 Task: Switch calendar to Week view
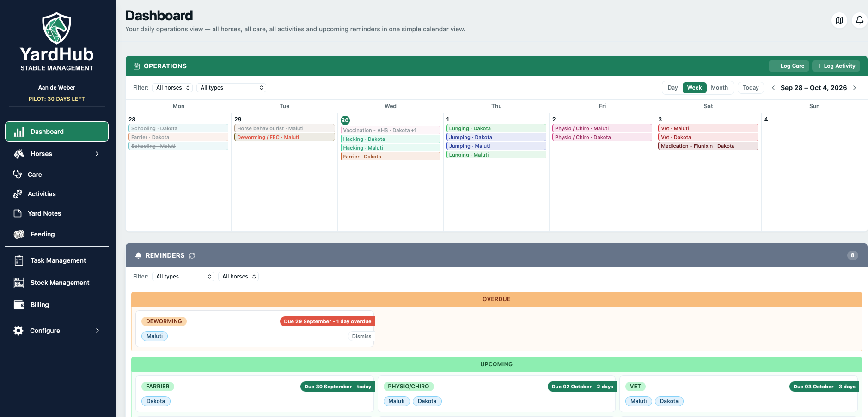[694, 88]
